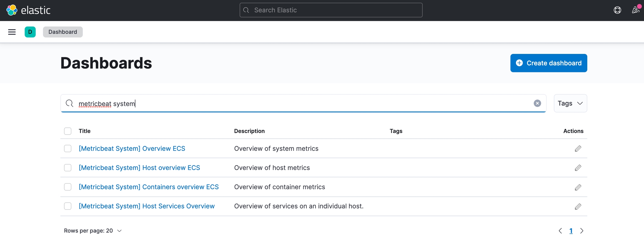This screenshot has width=644, height=244.
Task: Select checkbox for Overview ECS row
Action: pyautogui.click(x=68, y=148)
